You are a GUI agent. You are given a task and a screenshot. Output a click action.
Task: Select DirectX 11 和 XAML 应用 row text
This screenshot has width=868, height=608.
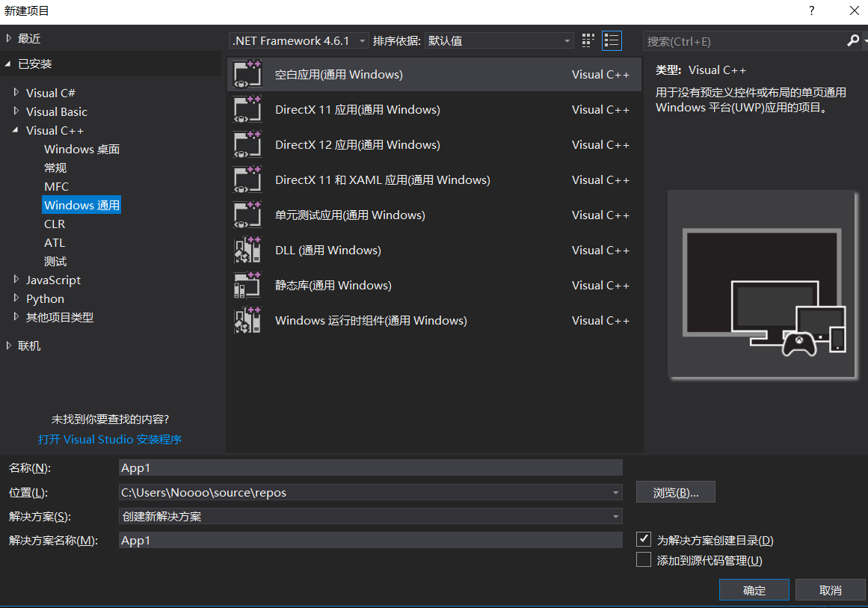pyautogui.click(x=383, y=180)
